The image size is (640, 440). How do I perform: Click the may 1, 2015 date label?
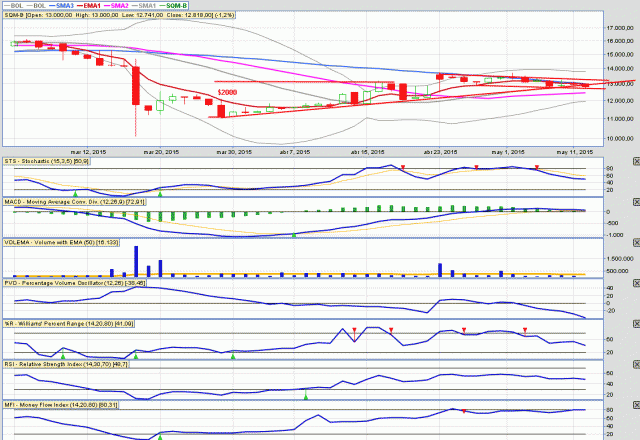tap(508, 152)
